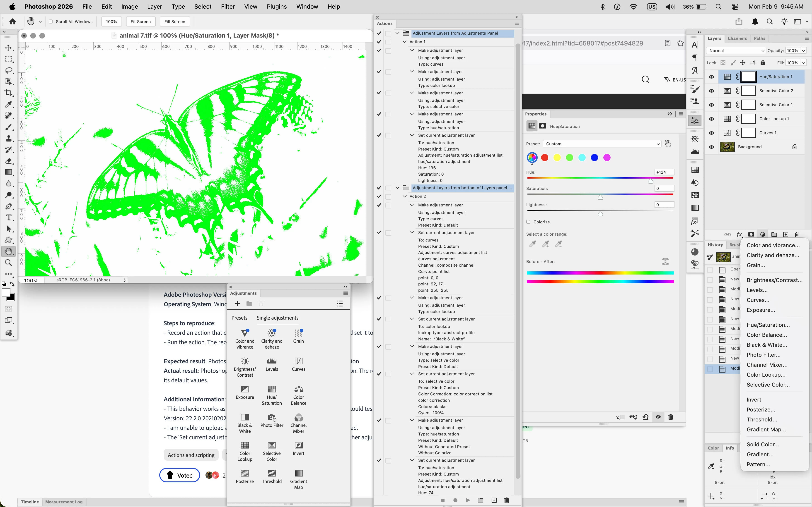Click the Voted button
Screen dimensions: 812x507
pyautogui.click(x=179, y=475)
